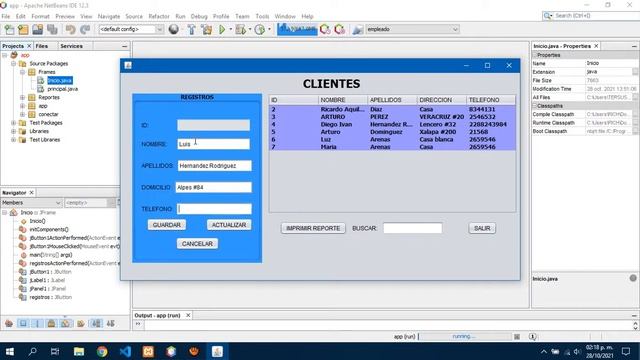Open the Source menu
640x360 pixels.
click(x=134, y=16)
